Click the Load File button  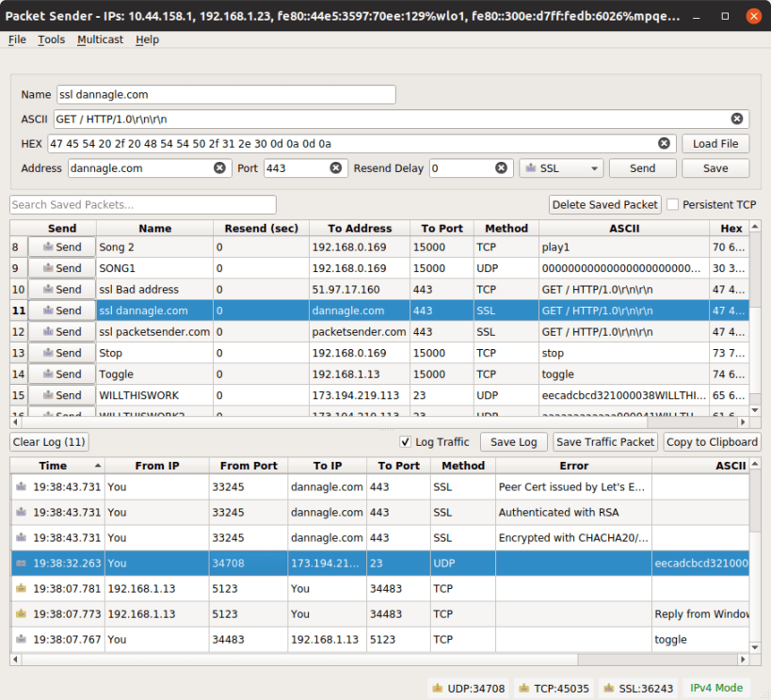click(715, 144)
